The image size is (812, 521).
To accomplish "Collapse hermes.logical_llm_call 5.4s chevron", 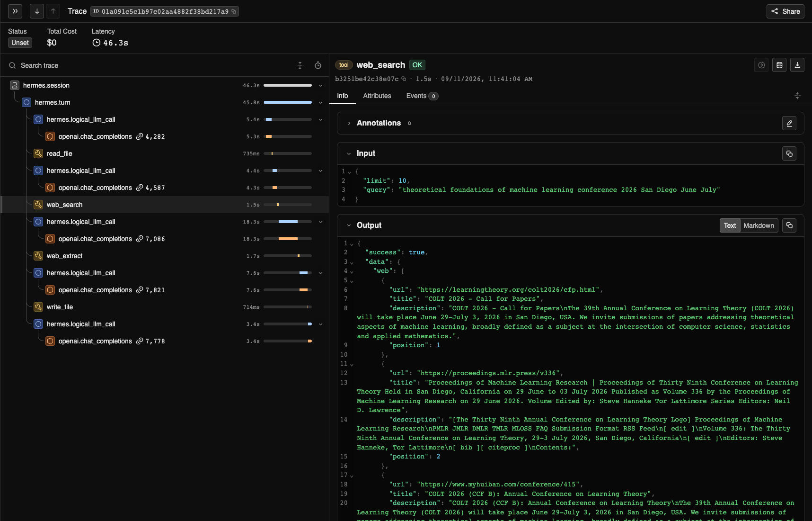I will tap(320, 120).
